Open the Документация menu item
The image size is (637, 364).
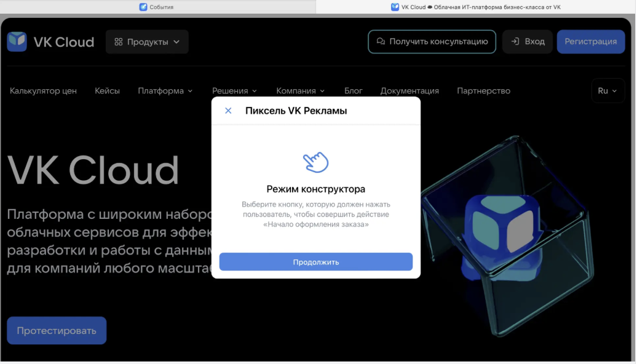(x=411, y=90)
